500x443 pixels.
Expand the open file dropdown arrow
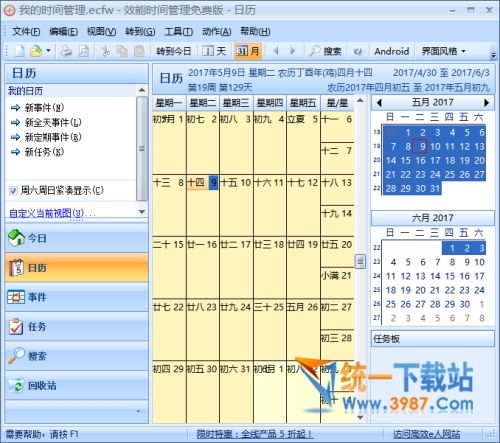[x=48, y=51]
